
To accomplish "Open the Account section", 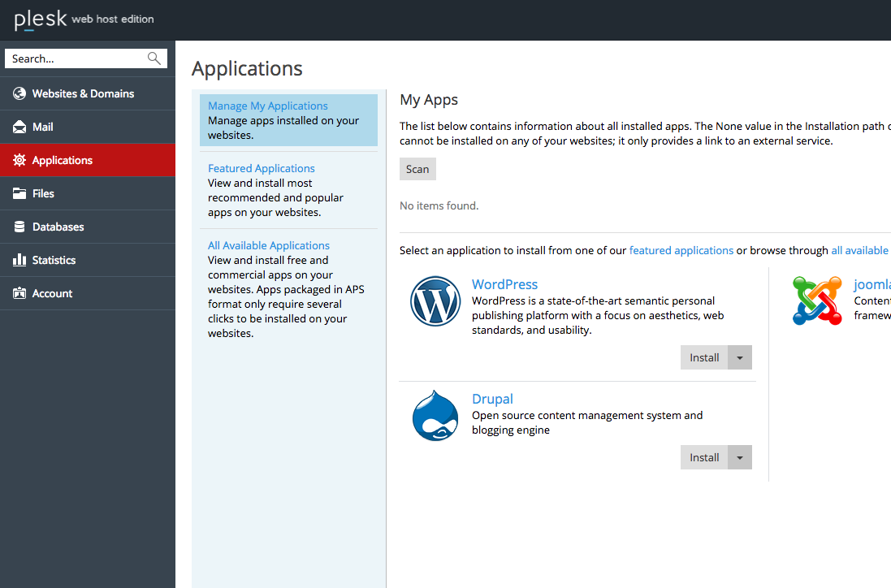I will (88, 293).
